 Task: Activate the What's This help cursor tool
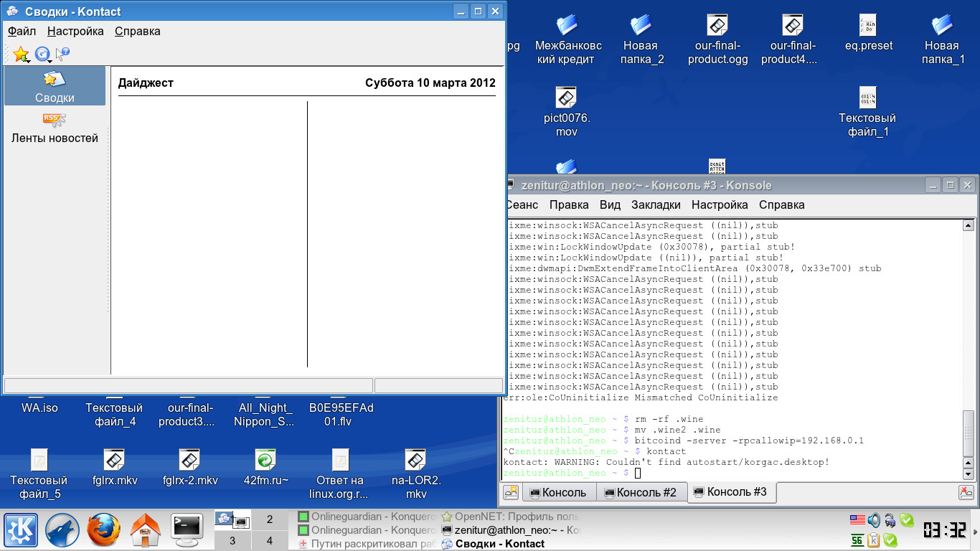coord(62,53)
